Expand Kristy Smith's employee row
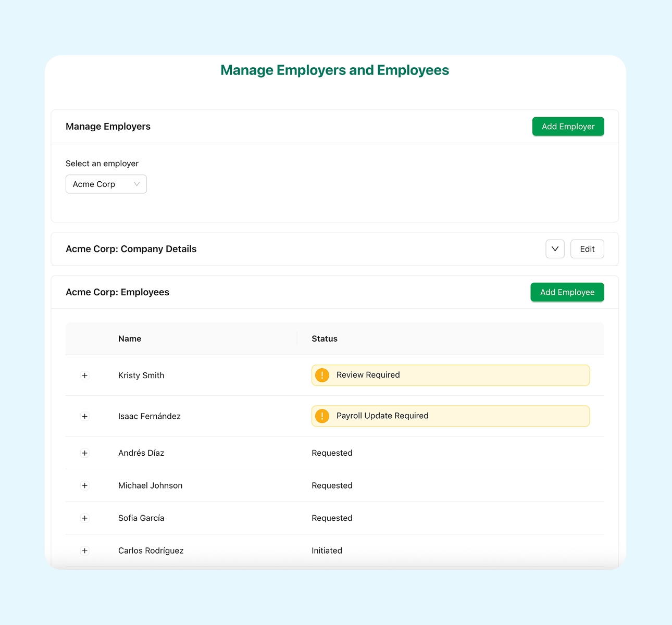 [84, 375]
